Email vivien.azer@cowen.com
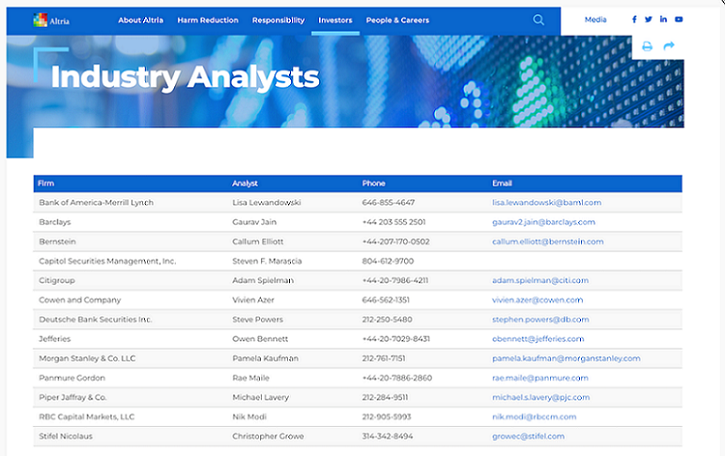Viewport: 725px width, 456px height. [x=537, y=300]
